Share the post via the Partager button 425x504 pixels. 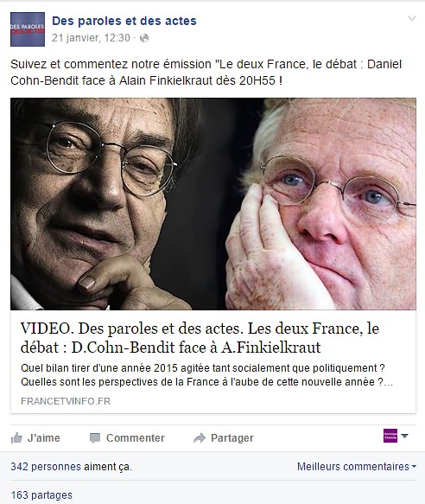pos(224,437)
